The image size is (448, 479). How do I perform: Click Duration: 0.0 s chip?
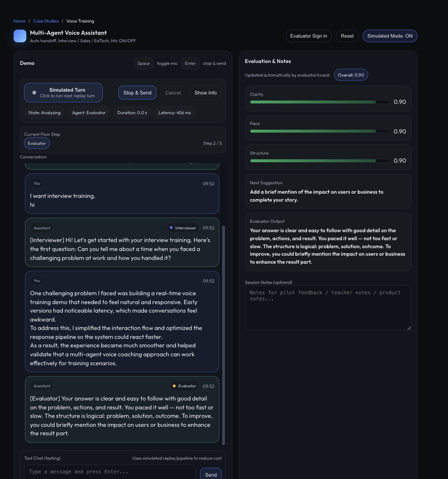tap(132, 113)
